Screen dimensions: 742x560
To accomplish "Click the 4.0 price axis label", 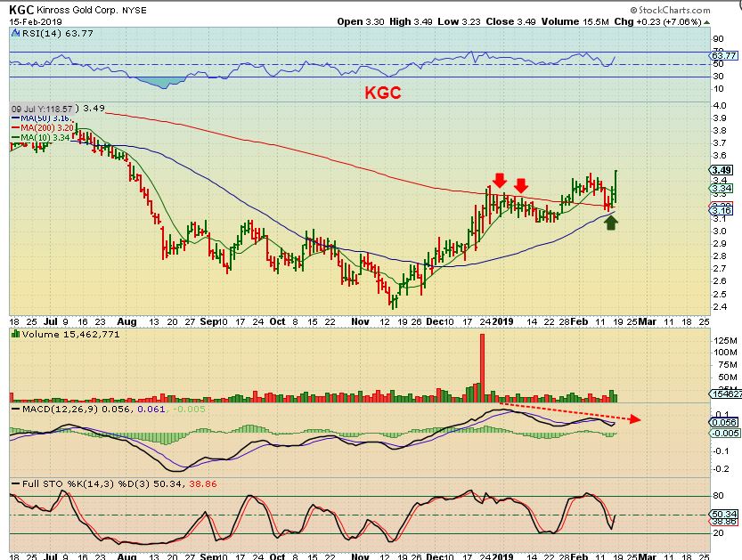I will click(720, 105).
